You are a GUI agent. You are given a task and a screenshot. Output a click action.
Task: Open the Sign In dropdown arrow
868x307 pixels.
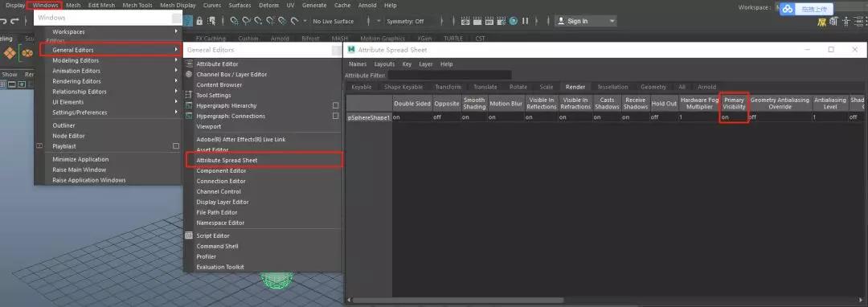(x=612, y=21)
